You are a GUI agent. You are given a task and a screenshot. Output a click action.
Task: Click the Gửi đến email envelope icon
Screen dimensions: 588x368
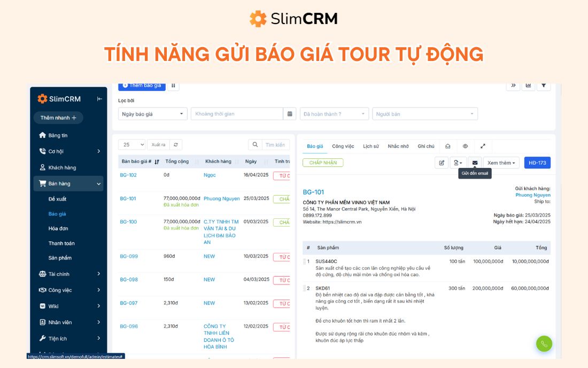coord(474,163)
